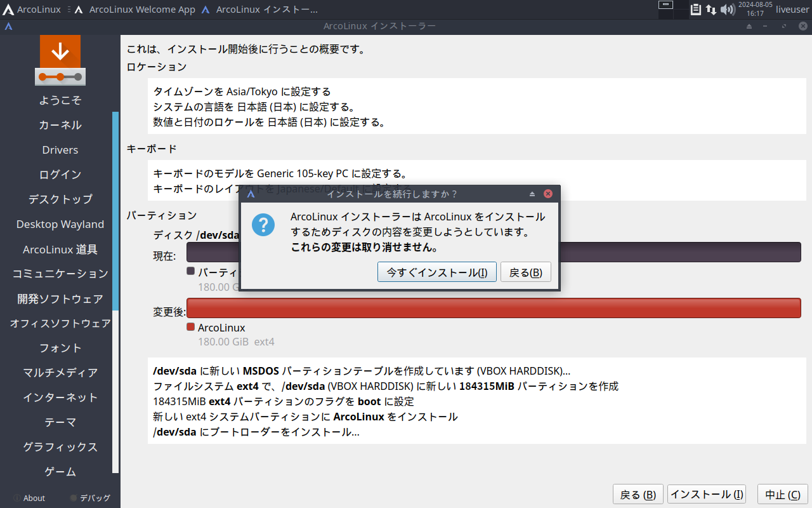Screen dimensions: 812x508
Task: Click the フラグを boot に設定 line
Action: 284,401
